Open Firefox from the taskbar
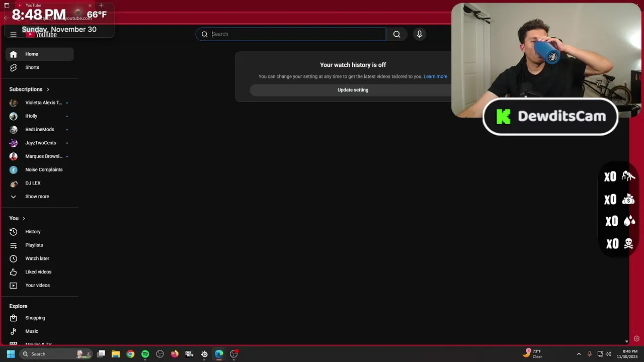Screen dimensions: 644x362 click(175, 354)
